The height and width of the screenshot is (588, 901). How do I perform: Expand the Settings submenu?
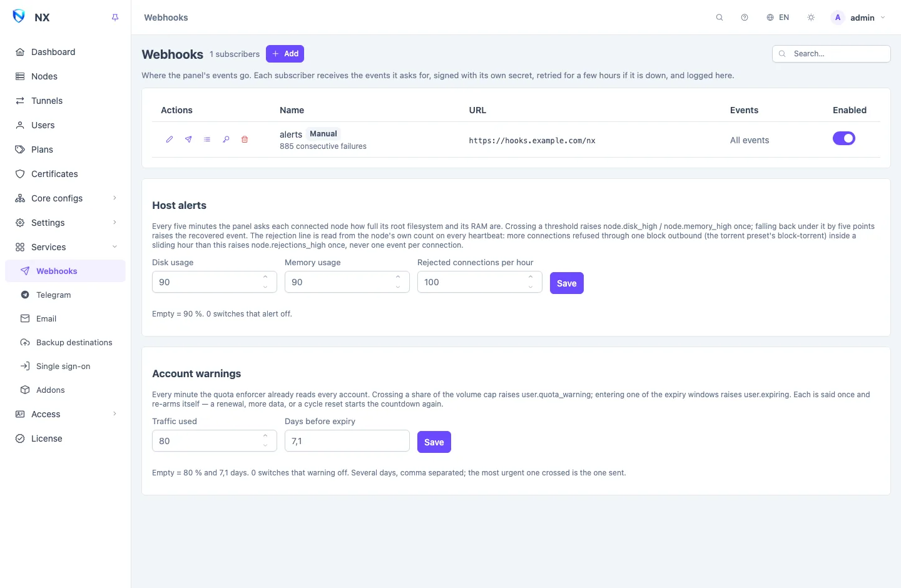[x=65, y=223]
